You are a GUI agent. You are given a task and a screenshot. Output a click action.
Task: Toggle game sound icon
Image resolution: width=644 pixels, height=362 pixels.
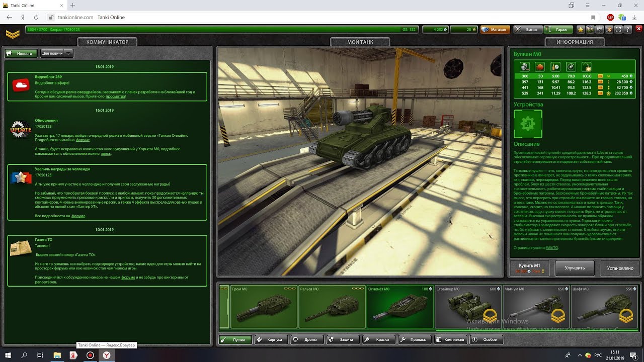(609, 30)
